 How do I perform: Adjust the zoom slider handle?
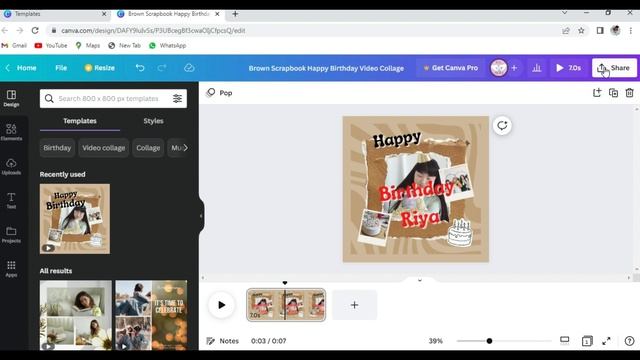point(489,341)
